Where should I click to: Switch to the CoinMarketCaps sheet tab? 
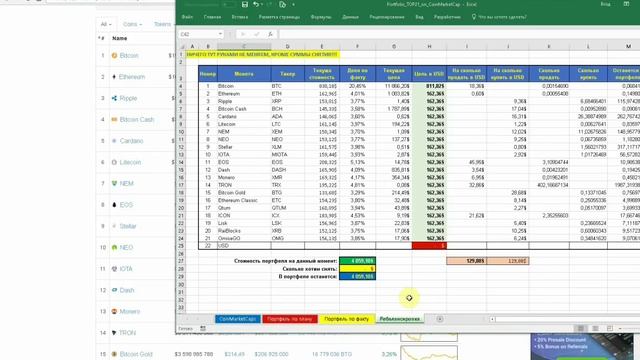coord(238,319)
